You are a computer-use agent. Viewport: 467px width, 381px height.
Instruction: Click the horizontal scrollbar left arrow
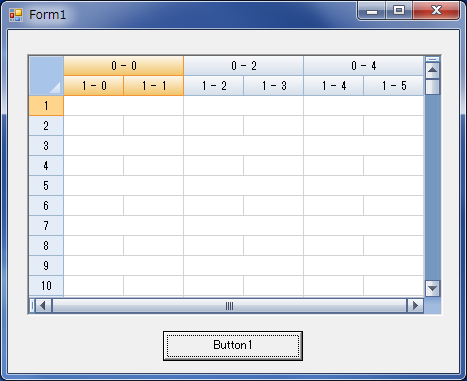[43, 305]
